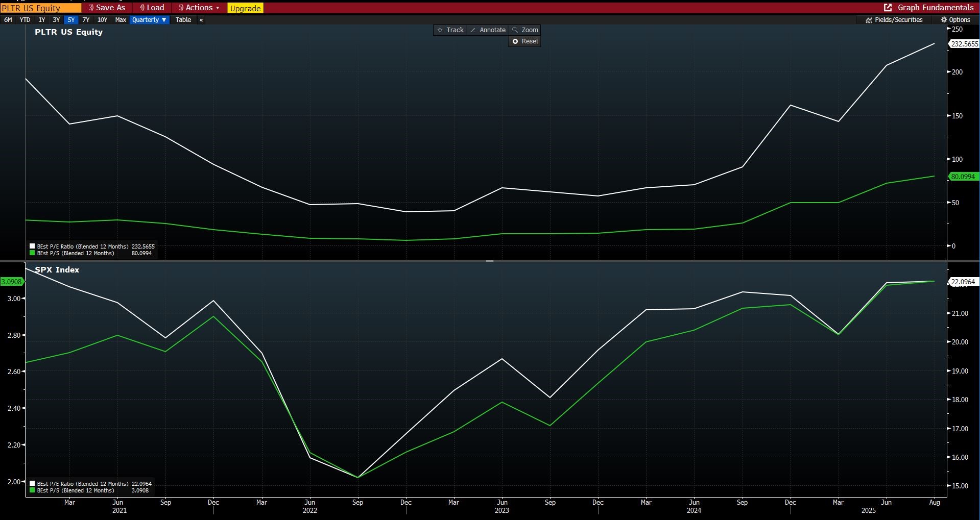Click the 22.0964 SPX P/E value label
This screenshot has height=520, width=980.
tap(963, 282)
